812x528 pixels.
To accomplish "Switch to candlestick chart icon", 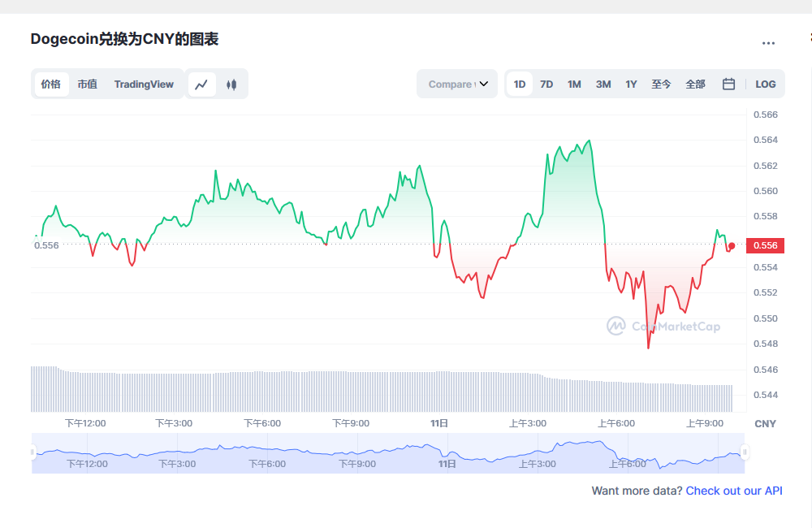I will (x=231, y=84).
